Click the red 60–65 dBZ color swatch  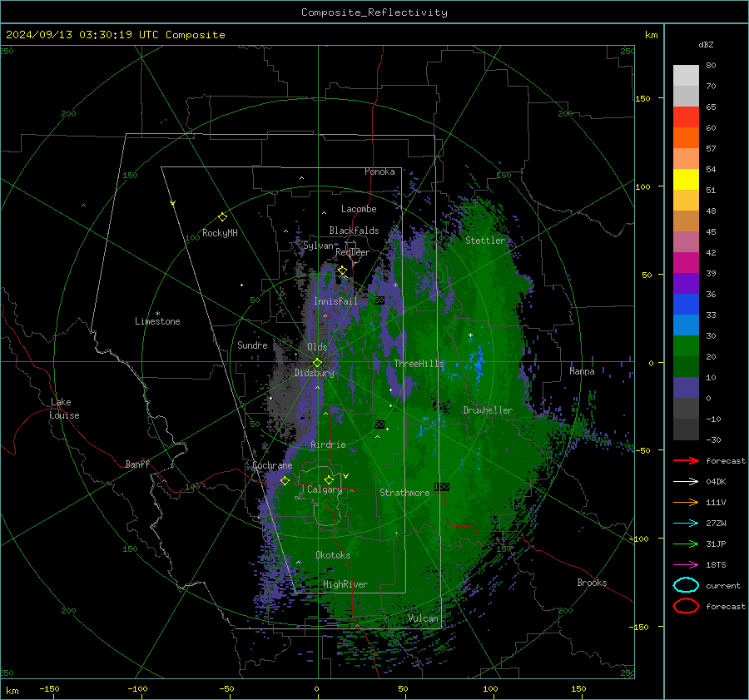(686, 117)
